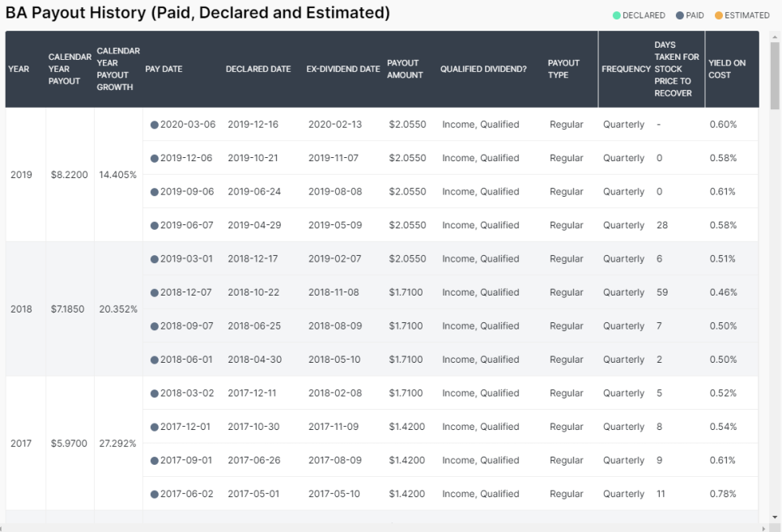Click the 28 days to recover value

tap(662, 225)
